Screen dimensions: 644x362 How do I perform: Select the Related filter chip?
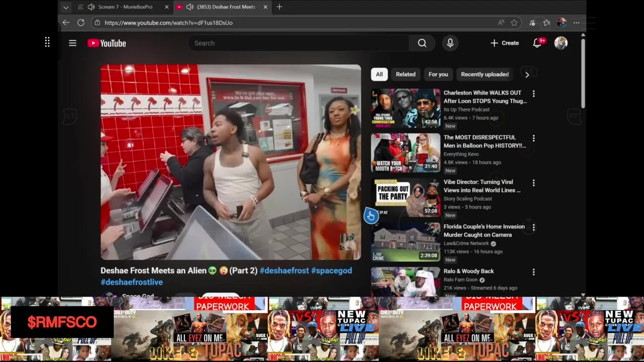[x=406, y=74]
